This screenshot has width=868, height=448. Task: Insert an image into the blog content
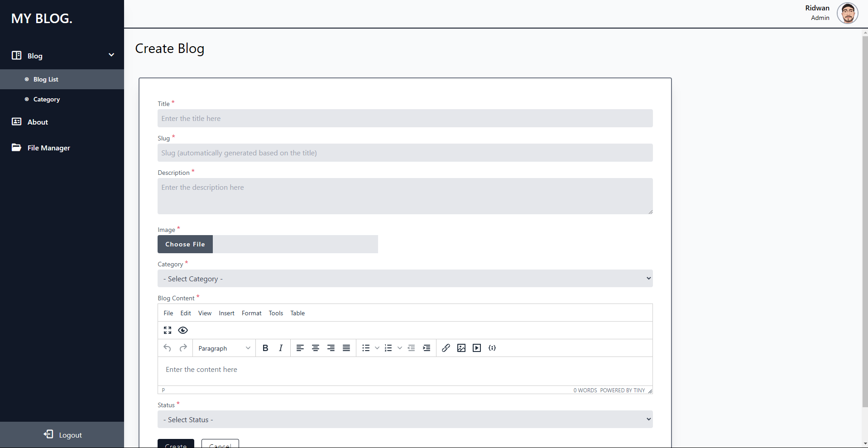(x=461, y=348)
